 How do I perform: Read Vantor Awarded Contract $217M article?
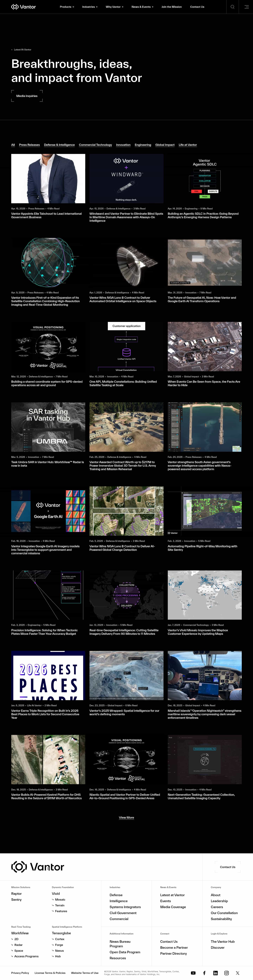(x=122, y=466)
